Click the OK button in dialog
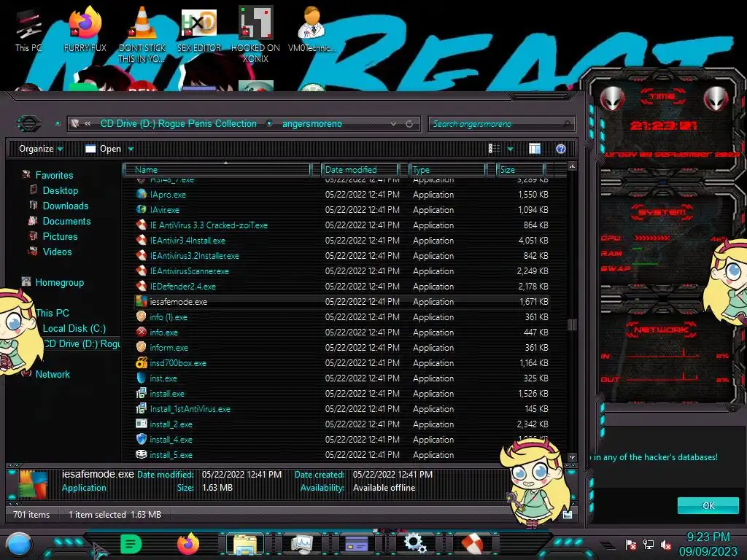The image size is (747, 560). 708,506
